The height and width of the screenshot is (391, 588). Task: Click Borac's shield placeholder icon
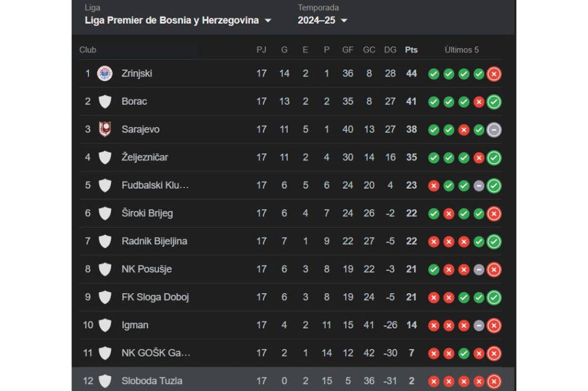[x=105, y=102]
